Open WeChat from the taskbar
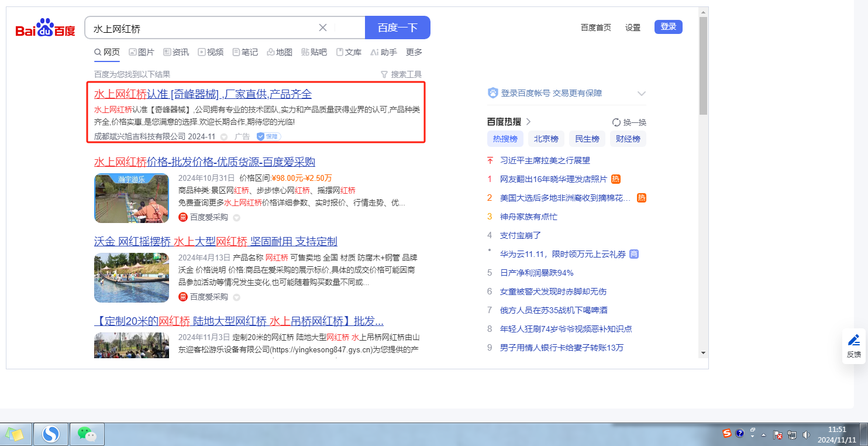This screenshot has height=446, width=868. (x=87, y=434)
